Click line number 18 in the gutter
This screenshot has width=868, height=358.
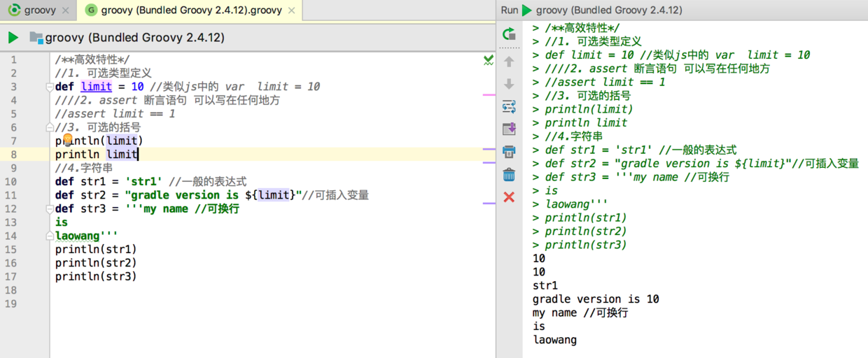click(11, 289)
